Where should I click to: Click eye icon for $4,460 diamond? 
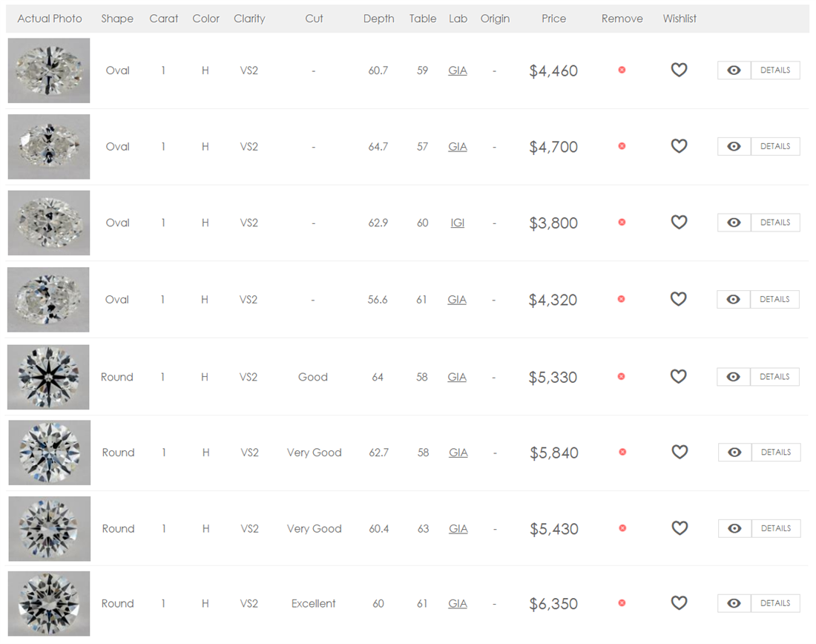734,70
